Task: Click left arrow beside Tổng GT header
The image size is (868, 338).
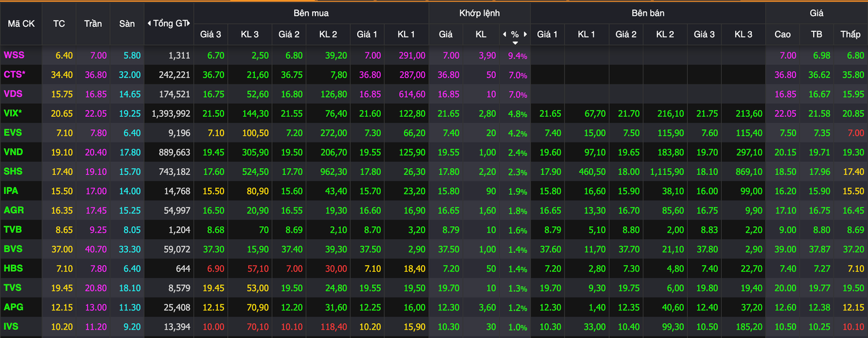Action: point(149,24)
